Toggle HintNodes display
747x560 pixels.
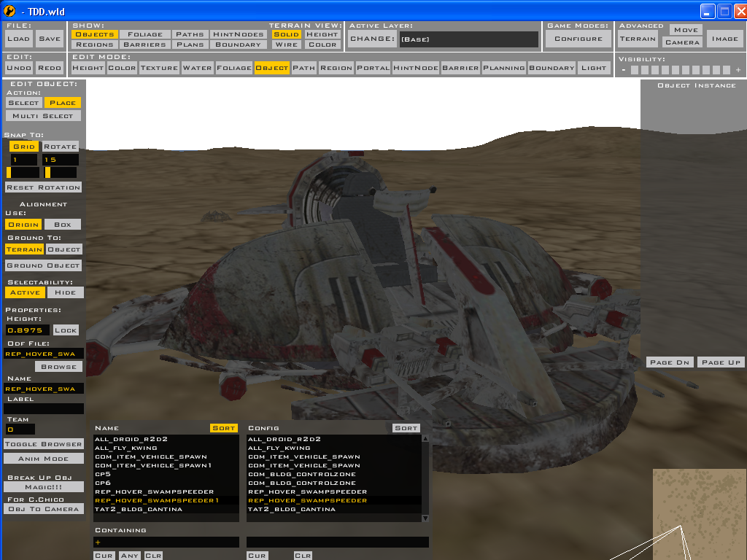click(239, 34)
